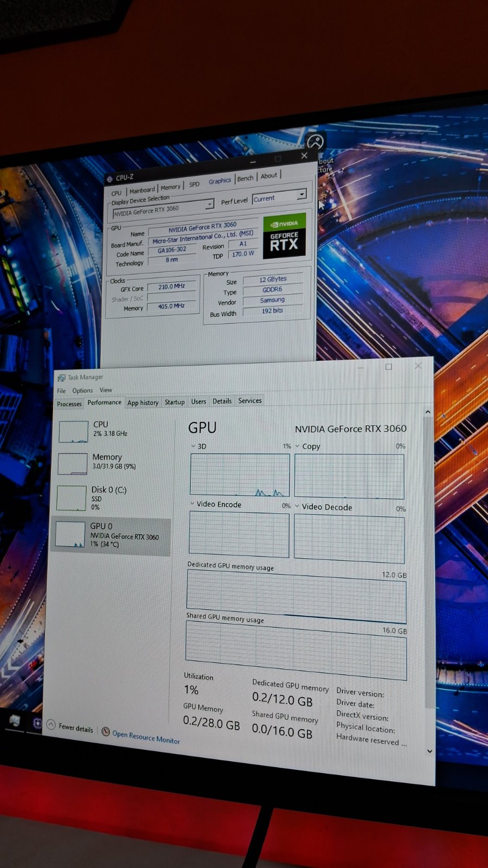Click the Fewer details arrow icon

pyautogui.click(x=51, y=724)
